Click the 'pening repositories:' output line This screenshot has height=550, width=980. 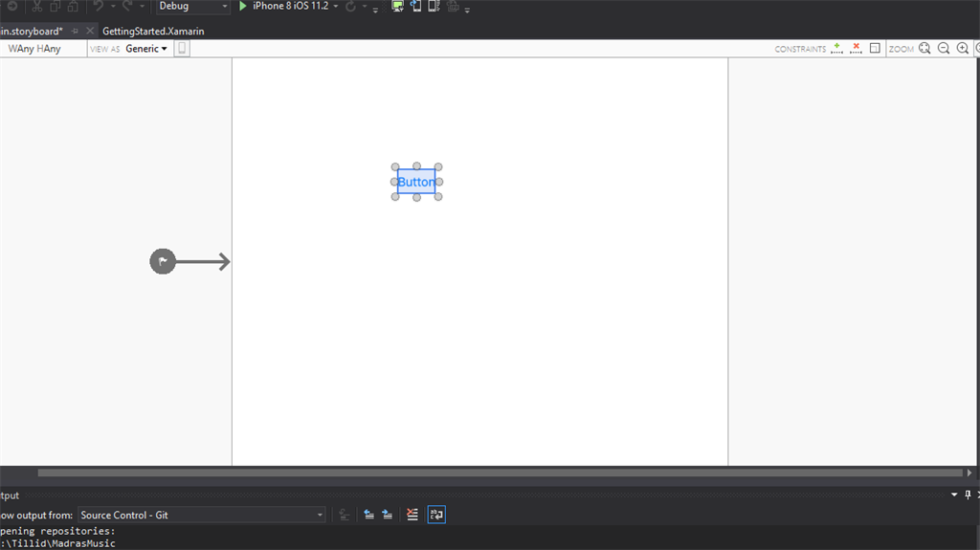[x=57, y=531]
